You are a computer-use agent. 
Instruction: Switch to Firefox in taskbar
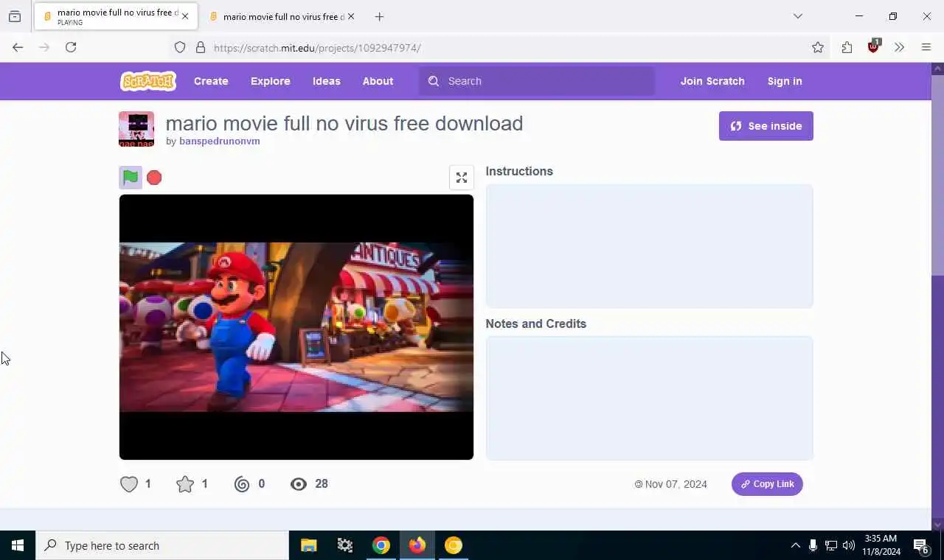417,545
